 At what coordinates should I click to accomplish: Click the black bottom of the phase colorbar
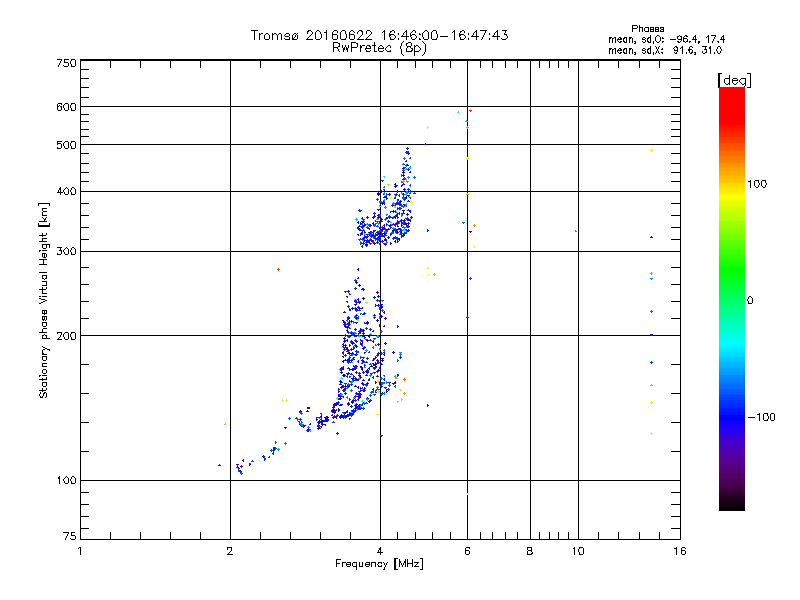[x=732, y=503]
